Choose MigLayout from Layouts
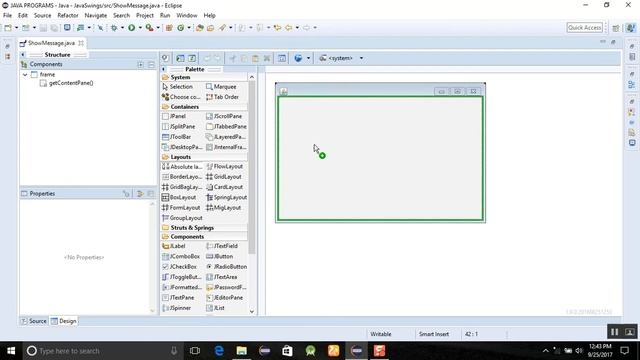Image resolution: width=640 pixels, height=360 pixels. click(224, 207)
